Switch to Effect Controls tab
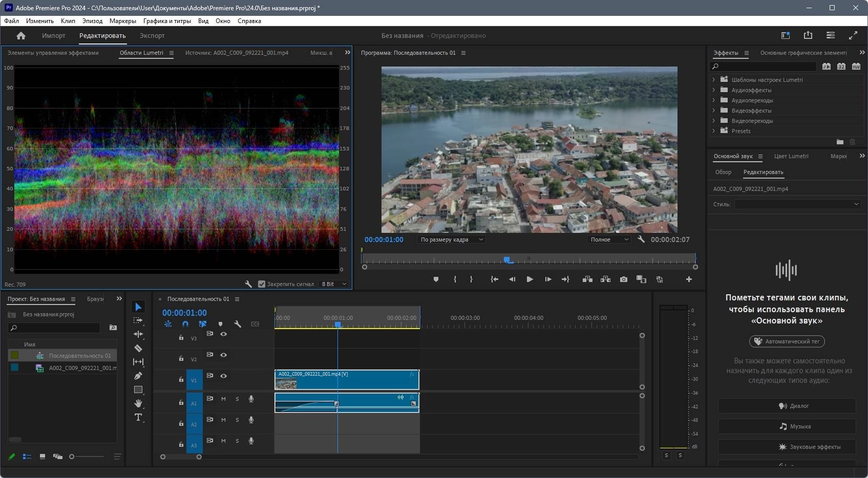 [53, 53]
